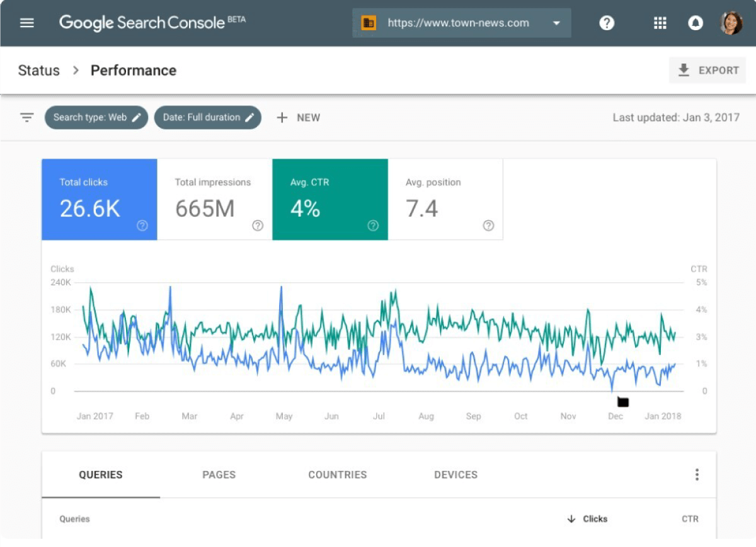Viewport: 756px width, 547px height.
Task: Switch to the COUNTRIES tab
Action: [x=338, y=475]
